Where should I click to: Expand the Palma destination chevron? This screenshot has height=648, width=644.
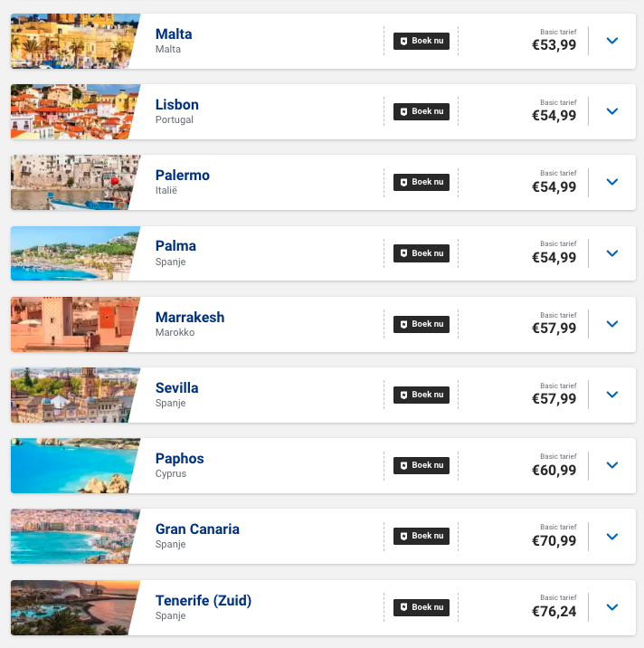pyautogui.click(x=612, y=253)
